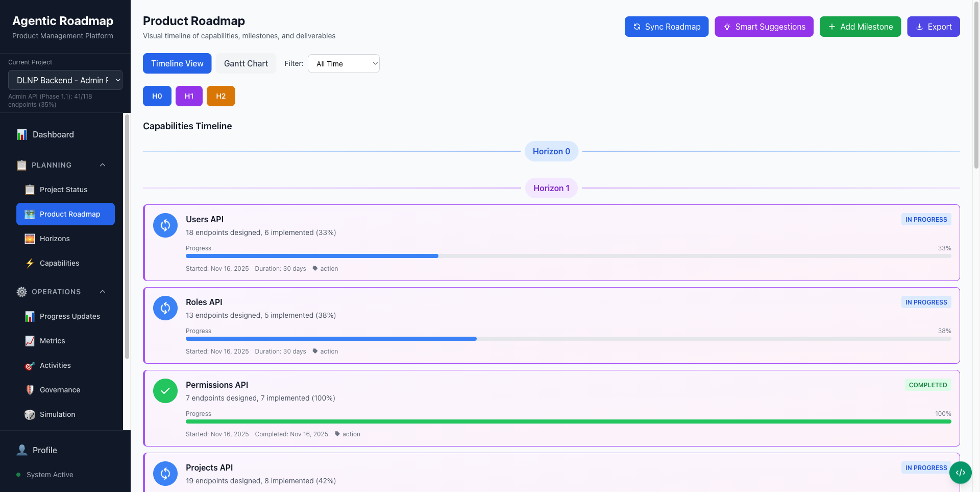Screen dimensions: 980x492
Task: Go to Capabilities in sidebar
Action: point(65,263)
